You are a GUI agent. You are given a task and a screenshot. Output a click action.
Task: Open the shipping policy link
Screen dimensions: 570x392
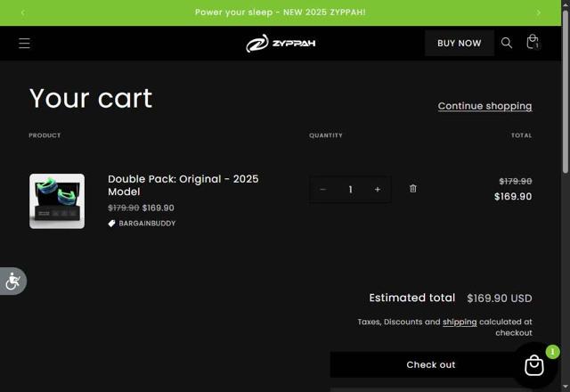tap(460, 322)
